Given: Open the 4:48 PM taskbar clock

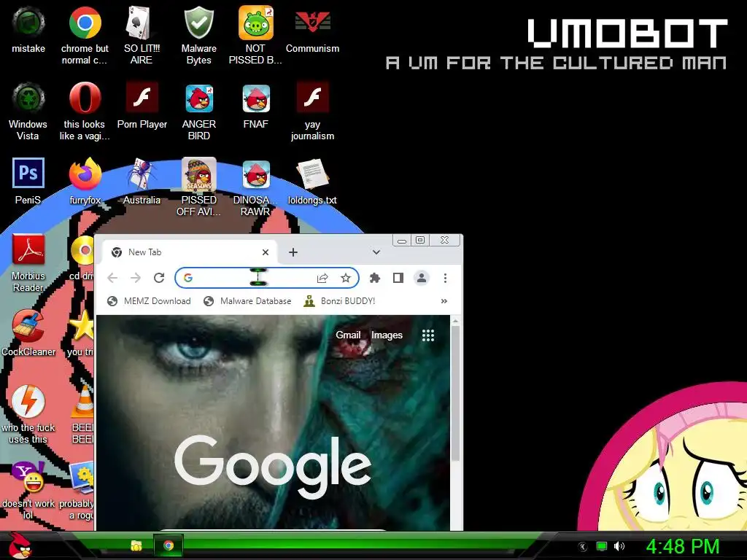Looking at the screenshot, I should coord(683,546).
